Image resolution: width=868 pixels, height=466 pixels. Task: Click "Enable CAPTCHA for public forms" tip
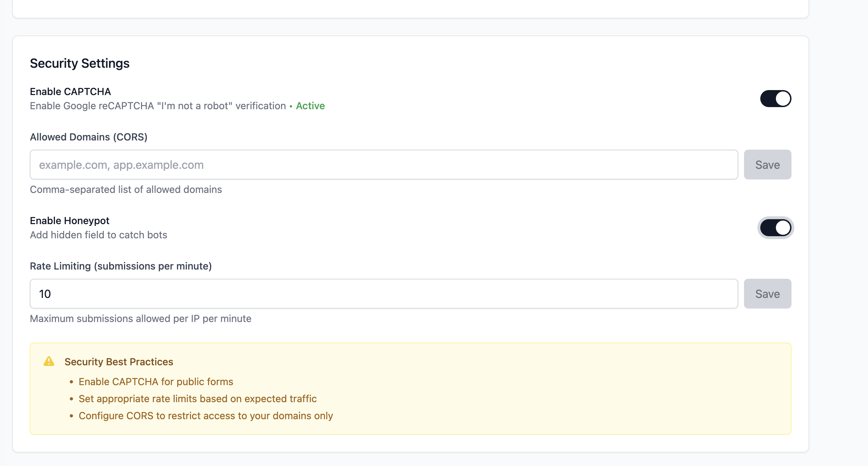click(156, 382)
